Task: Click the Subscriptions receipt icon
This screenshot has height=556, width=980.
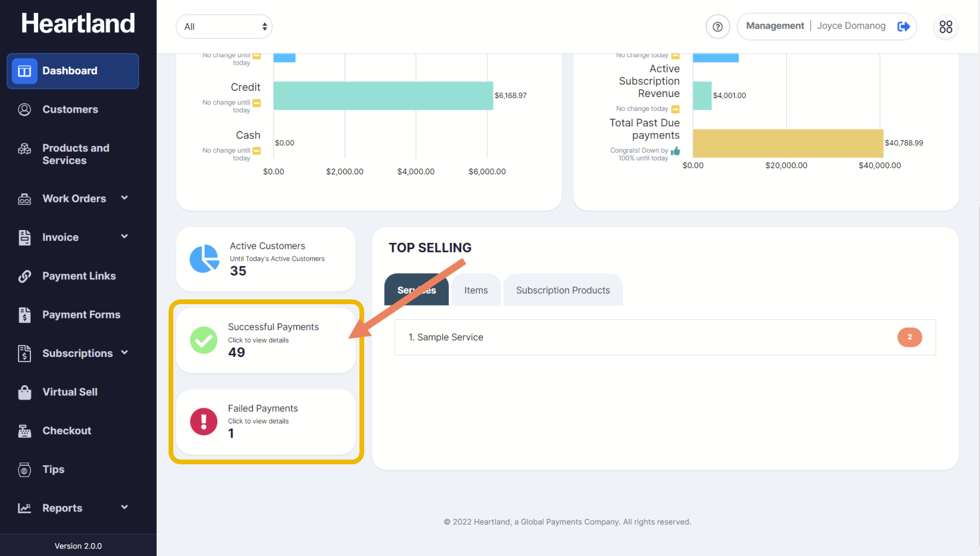Action: pos(25,354)
